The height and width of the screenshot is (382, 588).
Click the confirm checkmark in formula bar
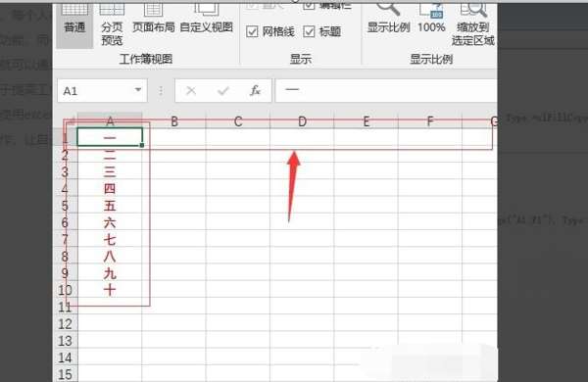coord(223,90)
